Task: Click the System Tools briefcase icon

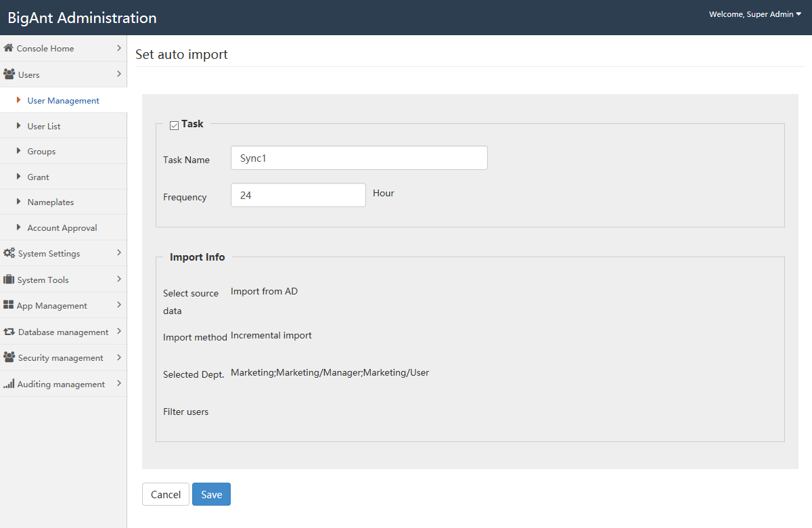Action: coord(9,280)
